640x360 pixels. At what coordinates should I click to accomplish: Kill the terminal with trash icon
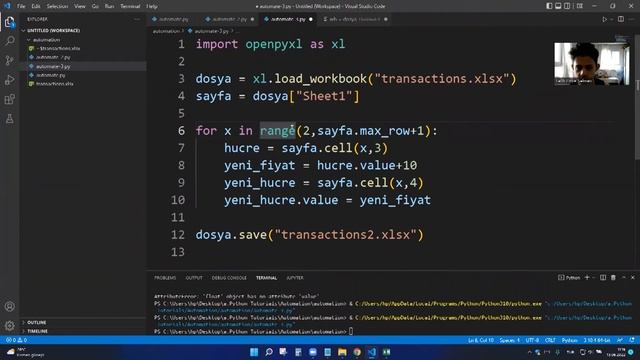613,278
